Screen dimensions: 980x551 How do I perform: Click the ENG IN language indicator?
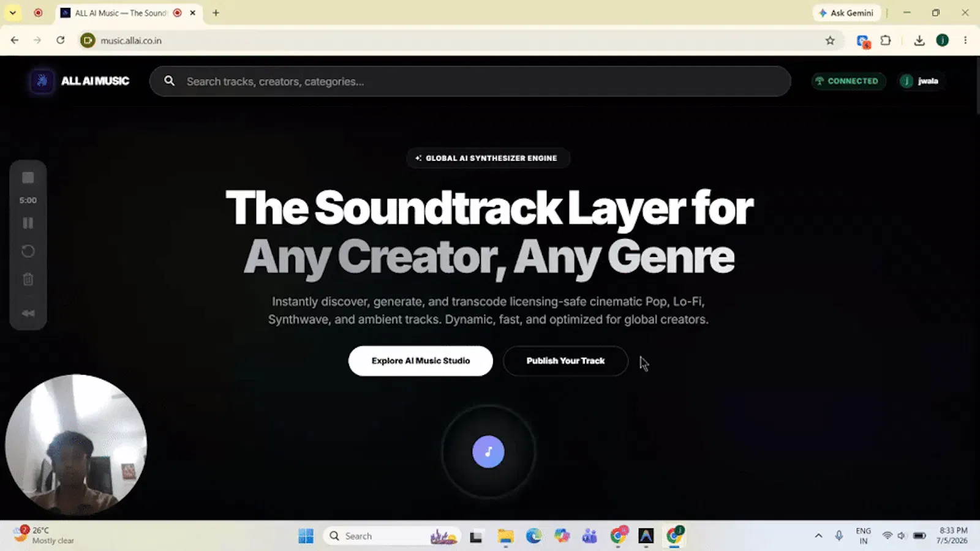click(864, 536)
